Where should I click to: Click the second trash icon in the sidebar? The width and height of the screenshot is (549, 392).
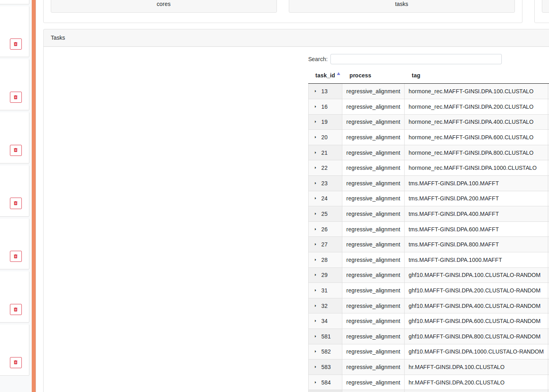click(15, 97)
